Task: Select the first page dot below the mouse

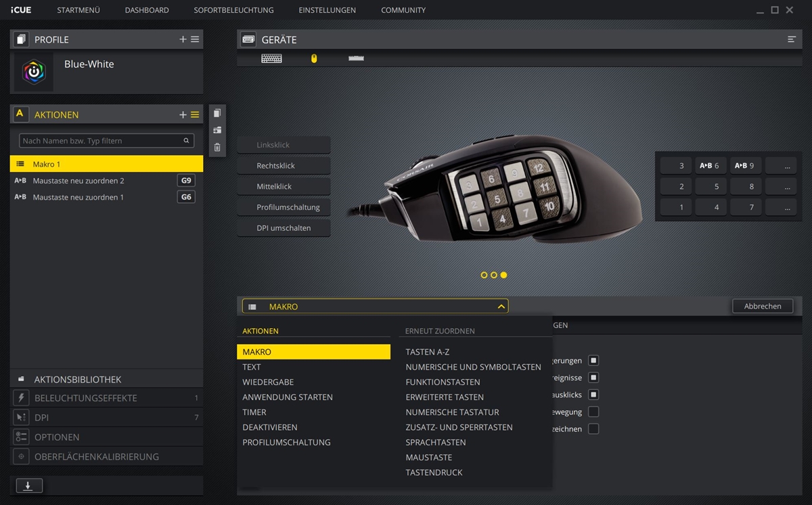Action: 484,275
